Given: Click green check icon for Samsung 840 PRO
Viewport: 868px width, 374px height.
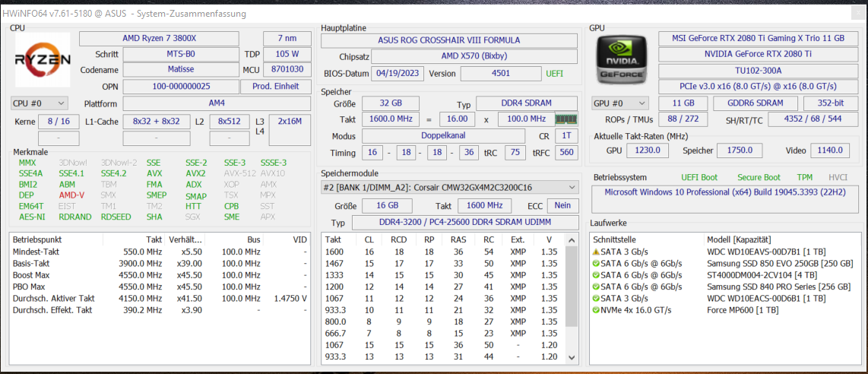Looking at the screenshot, I should (596, 287).
